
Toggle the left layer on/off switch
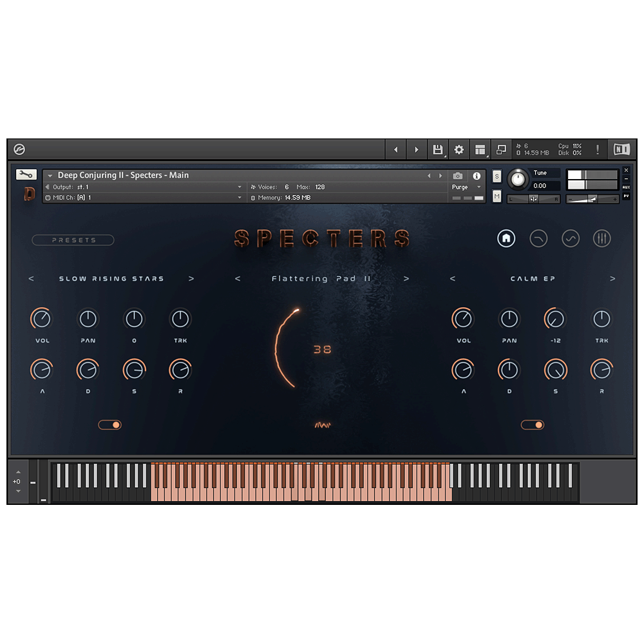click(x=109, y=424)
